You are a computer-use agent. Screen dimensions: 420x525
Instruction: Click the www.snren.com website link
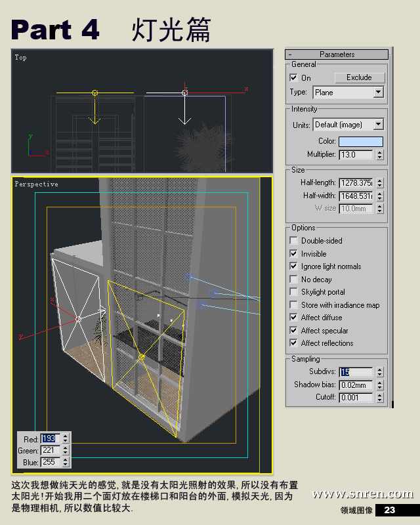[x=362, y=494]
